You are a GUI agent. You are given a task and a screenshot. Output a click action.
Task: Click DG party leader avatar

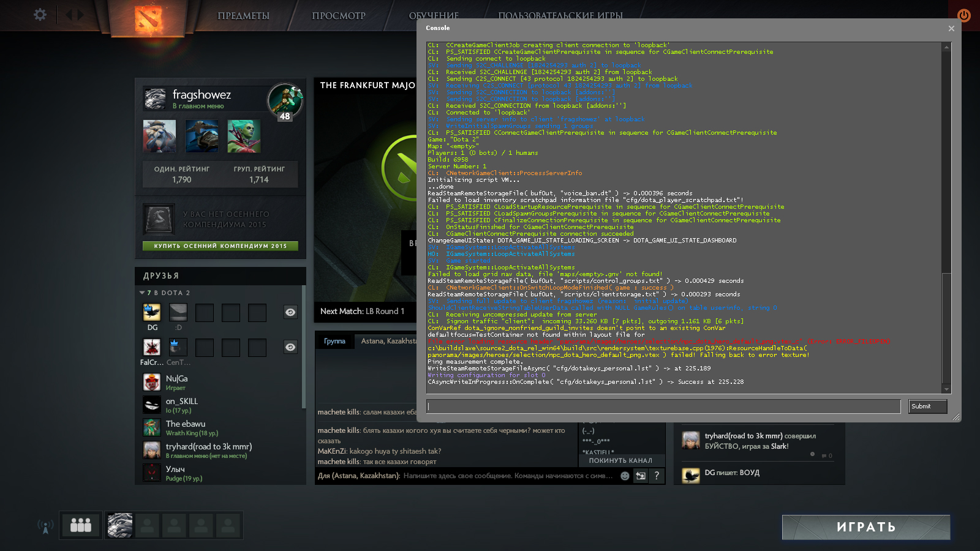click(152, 313)
